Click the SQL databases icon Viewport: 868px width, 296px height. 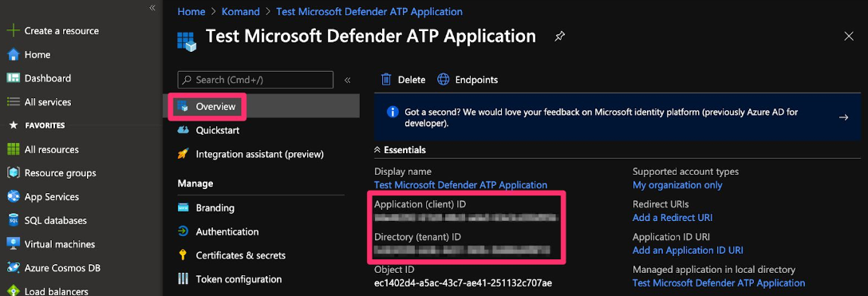click(x=14, y=221)
